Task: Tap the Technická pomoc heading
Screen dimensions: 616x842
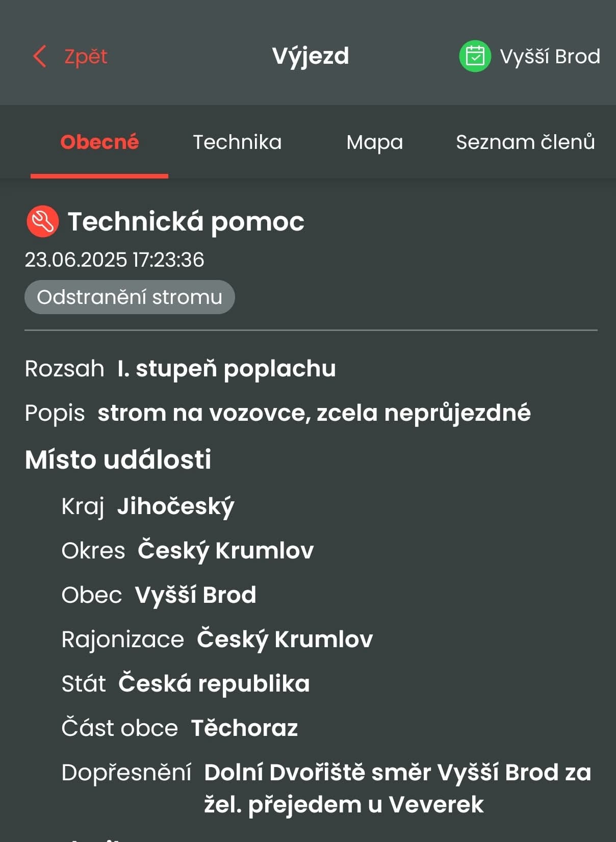Action: [x=186, y=221]
